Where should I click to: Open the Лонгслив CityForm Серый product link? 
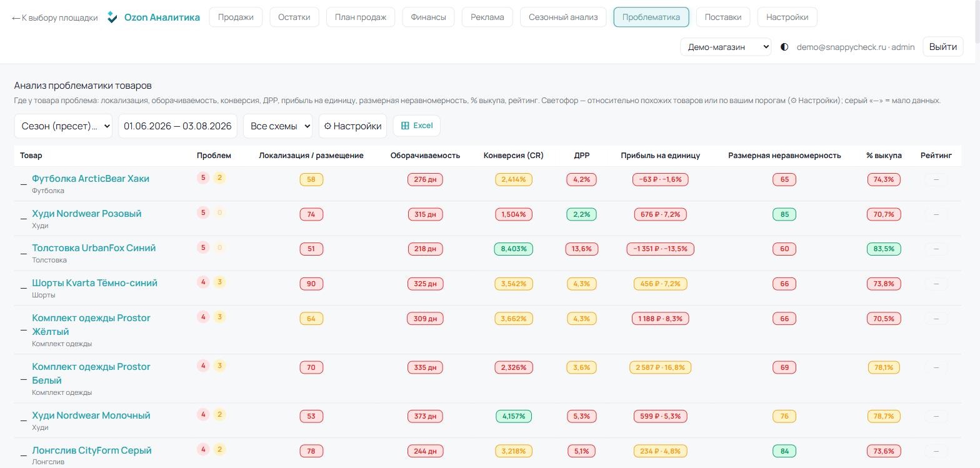(92, 451)
